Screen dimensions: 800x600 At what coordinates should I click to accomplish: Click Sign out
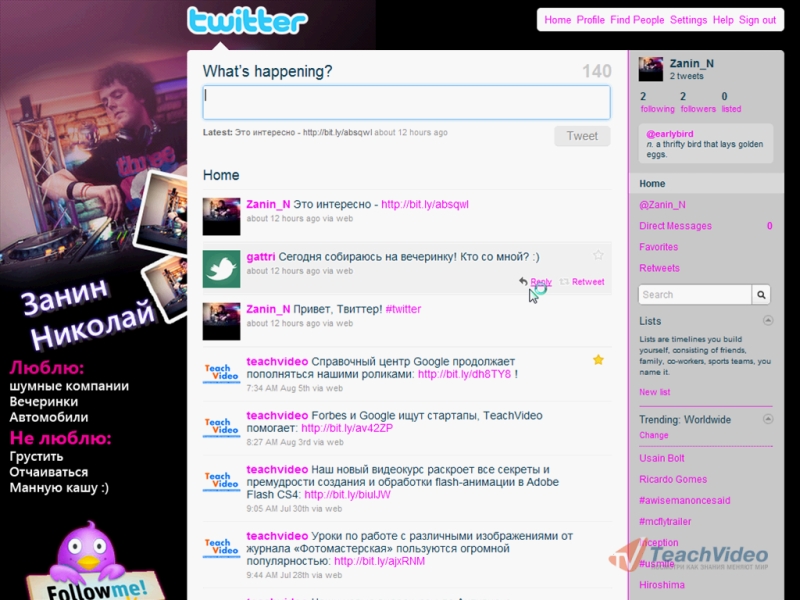[757, 20]
